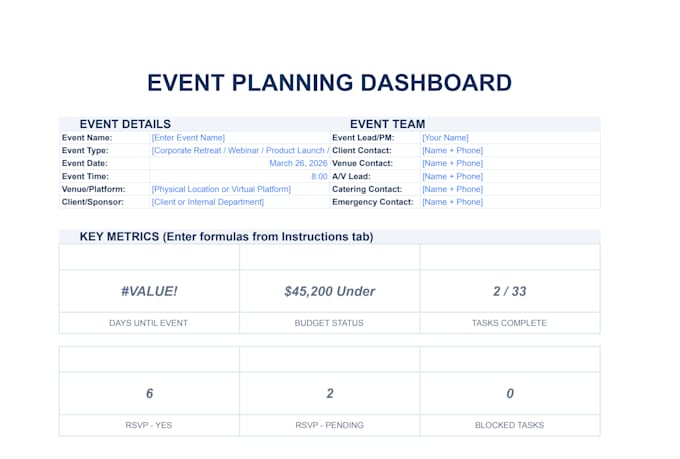
Task: Click the 8:00 event time cell
Action: (239, 176)
